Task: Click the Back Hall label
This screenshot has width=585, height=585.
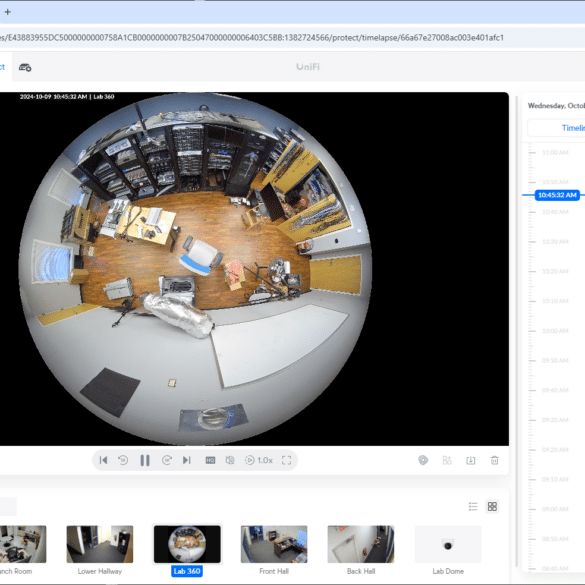Action: [x=361, y=571]
